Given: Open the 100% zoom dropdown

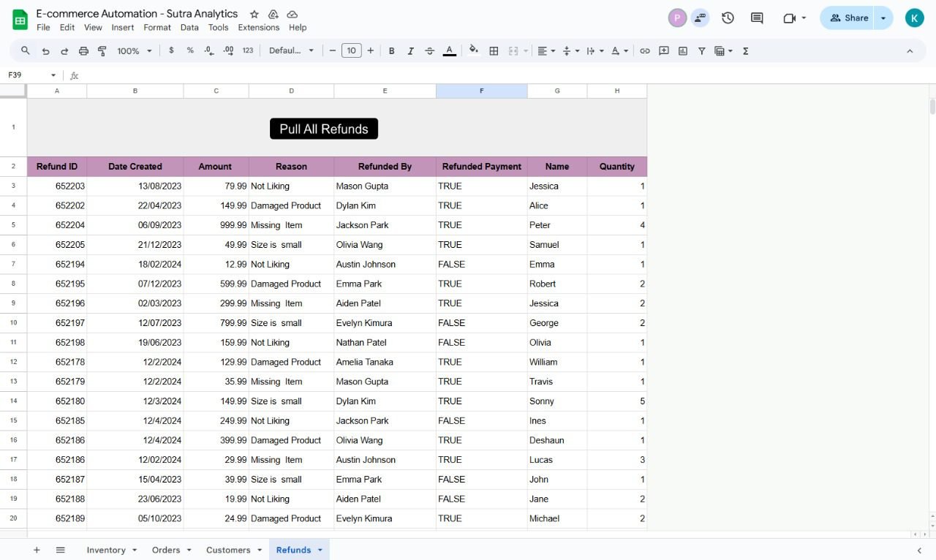Looking at the screenshot, I should 135,51.
